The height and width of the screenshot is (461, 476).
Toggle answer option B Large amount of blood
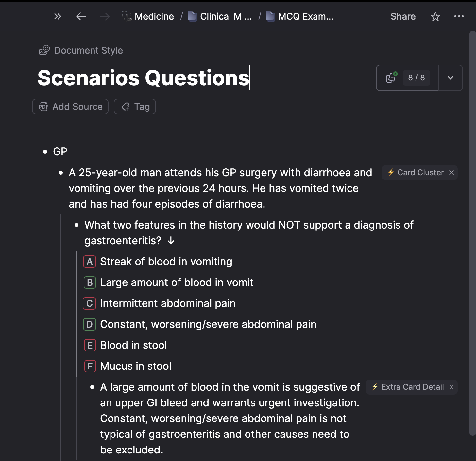[90, 282]
